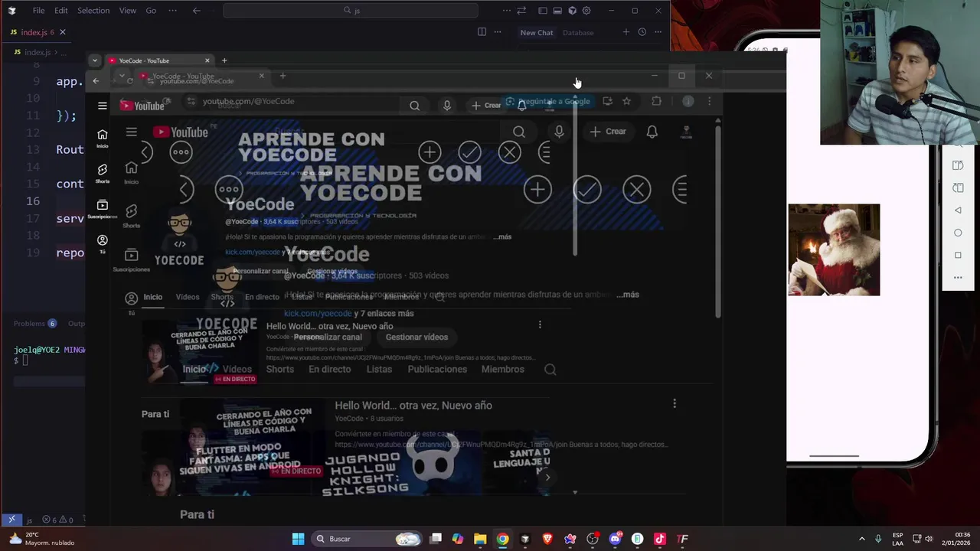Close the index.js editor tab
Screen dimensions: 980x551
(x=63, y=32)
